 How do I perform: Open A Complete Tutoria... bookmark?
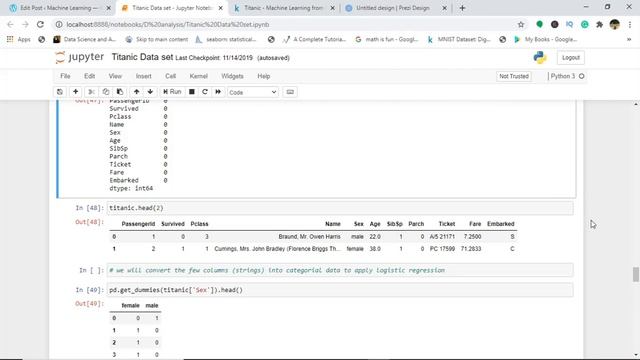tap(314, 40)
